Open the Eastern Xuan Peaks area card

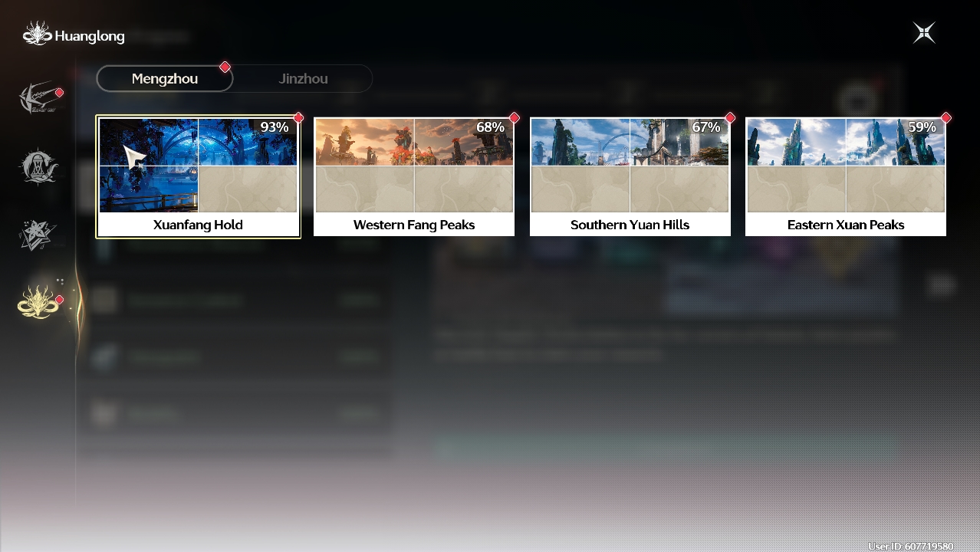[846, 176]
